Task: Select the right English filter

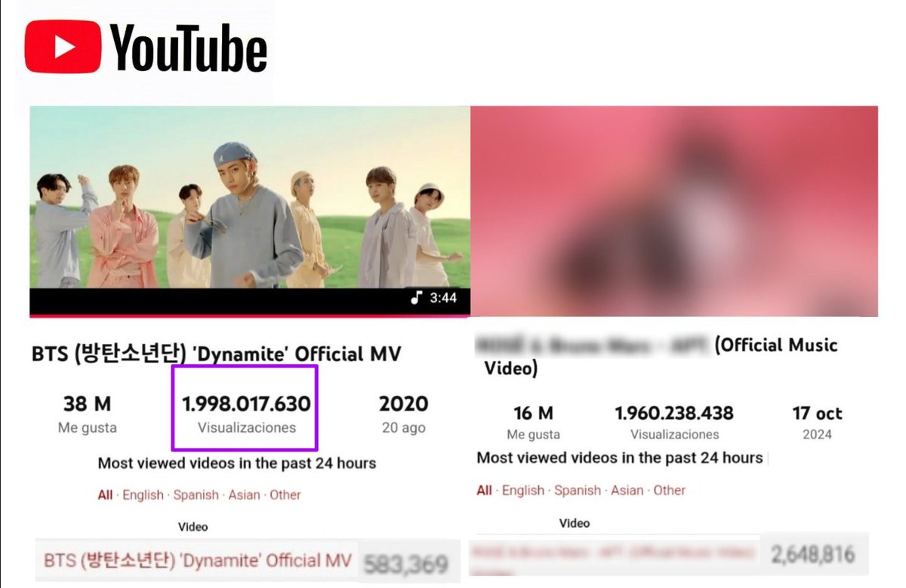Action: pos(522,491)
